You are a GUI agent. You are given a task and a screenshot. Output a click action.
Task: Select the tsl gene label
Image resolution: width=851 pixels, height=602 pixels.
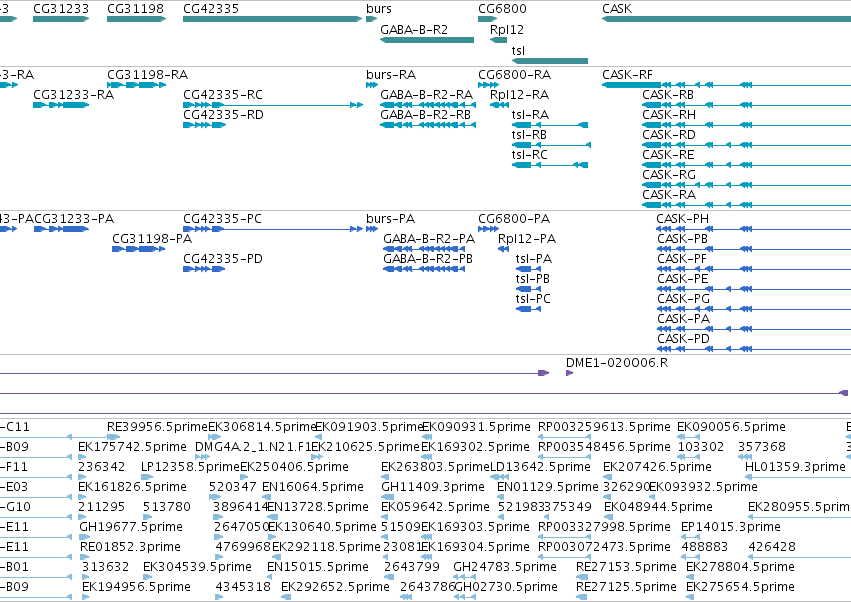point(518,50)
